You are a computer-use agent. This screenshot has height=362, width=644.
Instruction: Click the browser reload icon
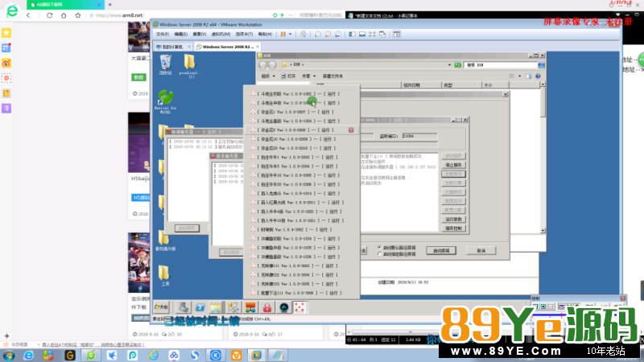pyautogui.click(x=50, y=15)
